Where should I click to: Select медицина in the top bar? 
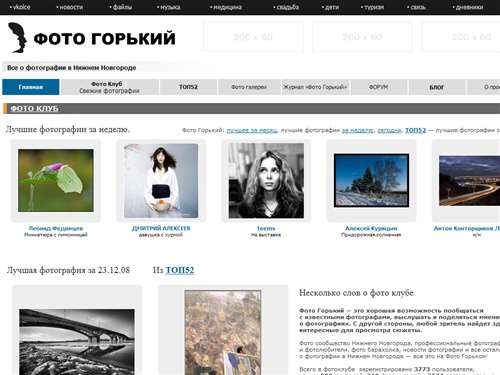[x=227, y=7]
